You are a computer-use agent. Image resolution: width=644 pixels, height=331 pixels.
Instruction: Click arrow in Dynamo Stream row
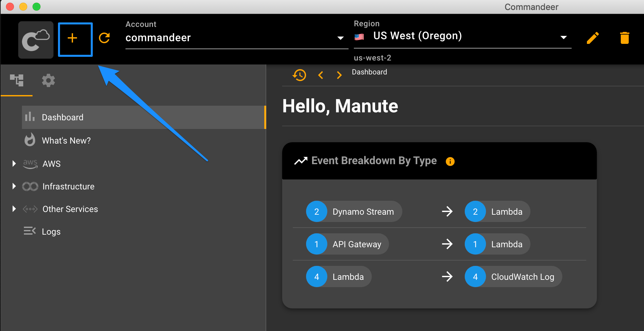point(447,211)
